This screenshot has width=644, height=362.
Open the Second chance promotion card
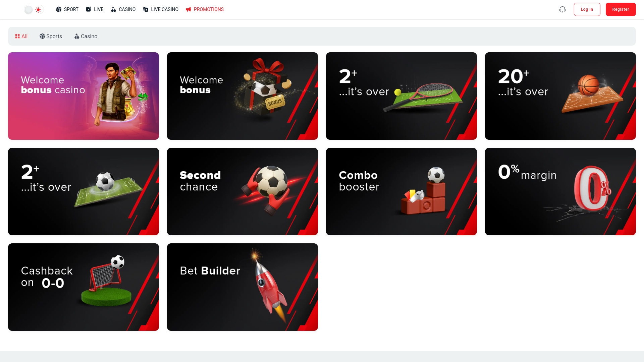coord(243,191)
